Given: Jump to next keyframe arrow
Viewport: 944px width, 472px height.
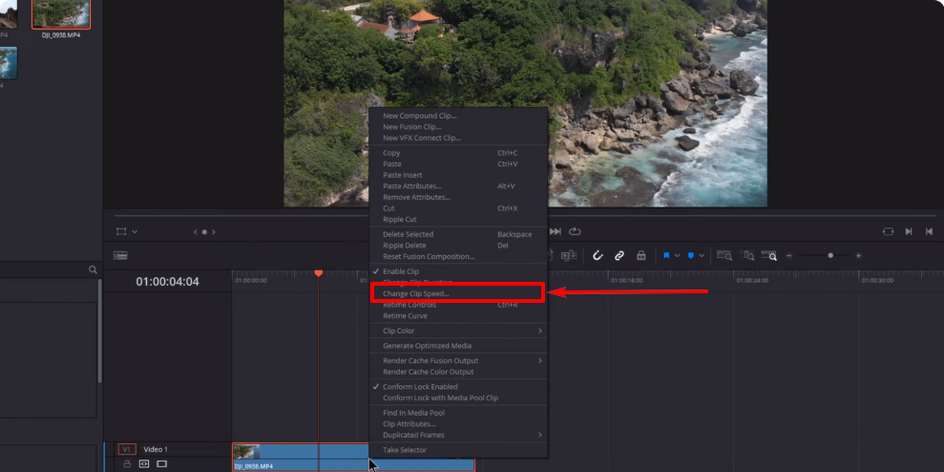Looking at the screenshot, I should tap(214, 232).
